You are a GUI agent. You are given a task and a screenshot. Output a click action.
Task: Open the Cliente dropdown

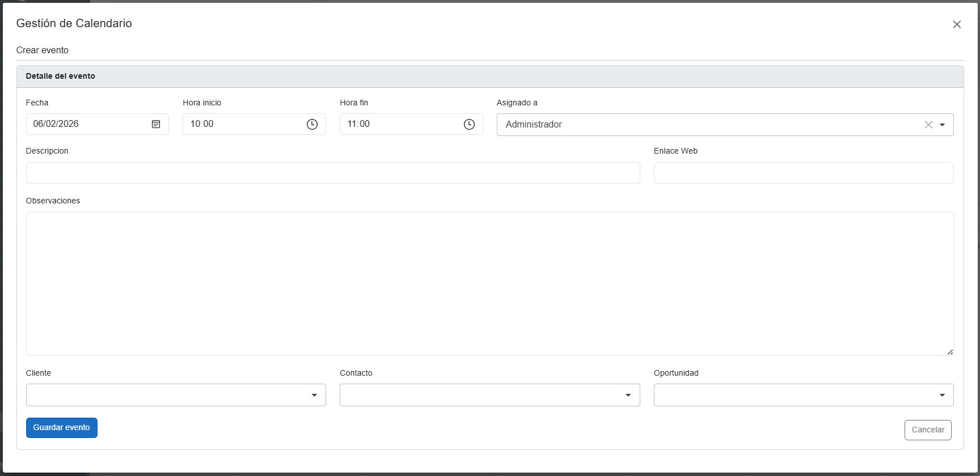(176, 395)
